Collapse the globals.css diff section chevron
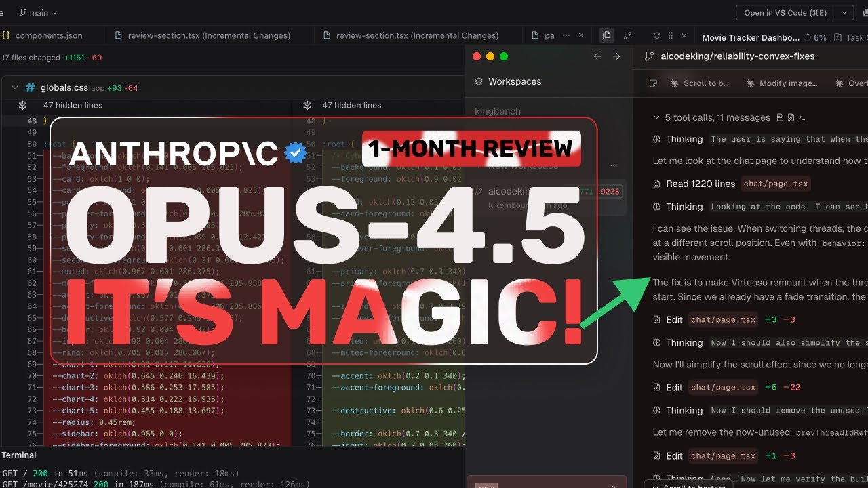Screen dimensions: 868x488 click(x=14, y=87)
